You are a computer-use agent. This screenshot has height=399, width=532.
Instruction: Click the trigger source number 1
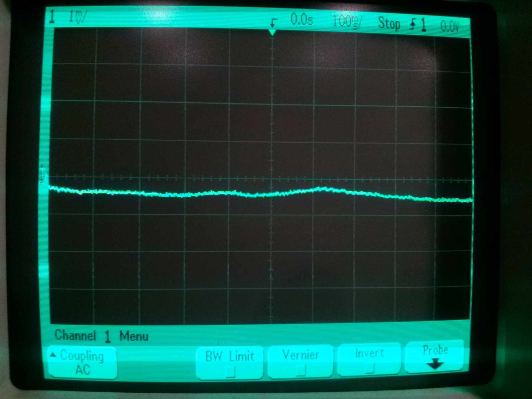pos(423,25)
